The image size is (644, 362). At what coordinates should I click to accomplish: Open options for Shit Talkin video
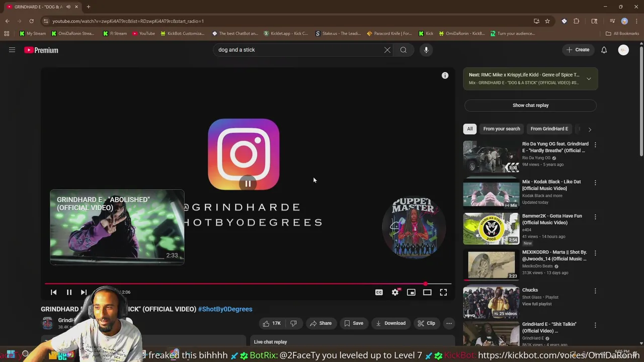pyautogui.click(x=595, y=325)
